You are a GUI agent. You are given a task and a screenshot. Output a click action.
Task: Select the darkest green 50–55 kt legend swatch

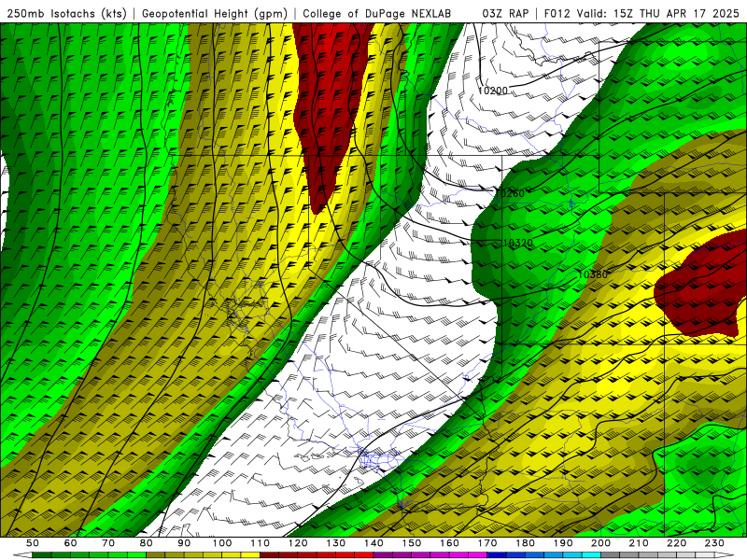(x=41, y=554)
